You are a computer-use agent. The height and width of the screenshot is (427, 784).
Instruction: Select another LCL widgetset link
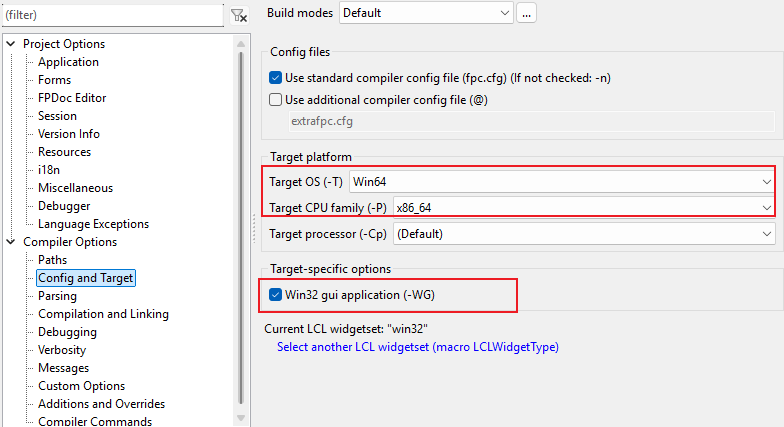418,347
